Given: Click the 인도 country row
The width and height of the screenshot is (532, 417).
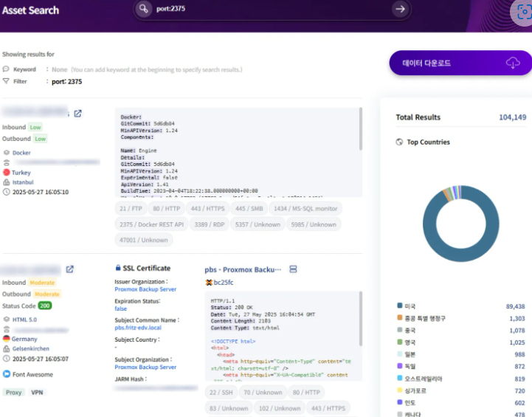Looking at the screenshot, I should pyautogui.click(x=460, y=402).
